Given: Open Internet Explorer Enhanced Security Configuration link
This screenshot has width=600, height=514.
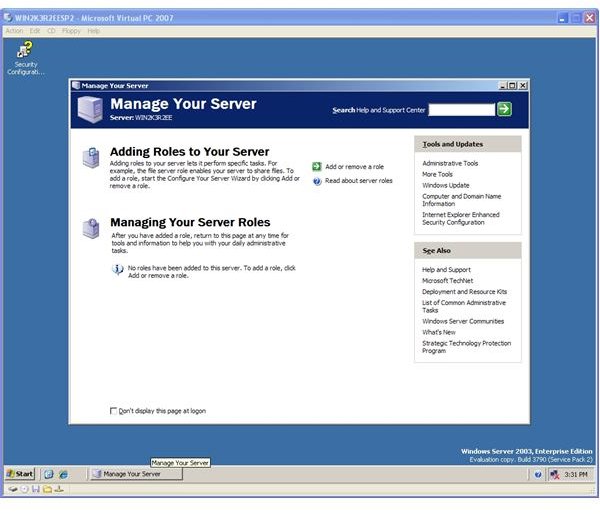Looking at the screenshot, I should coord(461,219).
